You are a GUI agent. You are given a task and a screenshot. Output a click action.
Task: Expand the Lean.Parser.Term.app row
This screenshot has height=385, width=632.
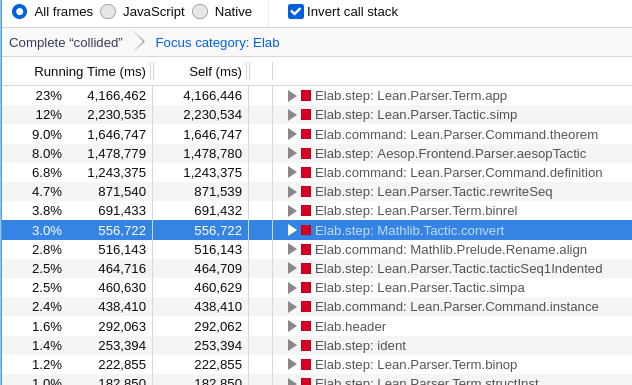pyautogui.click(x=292, y=96)
